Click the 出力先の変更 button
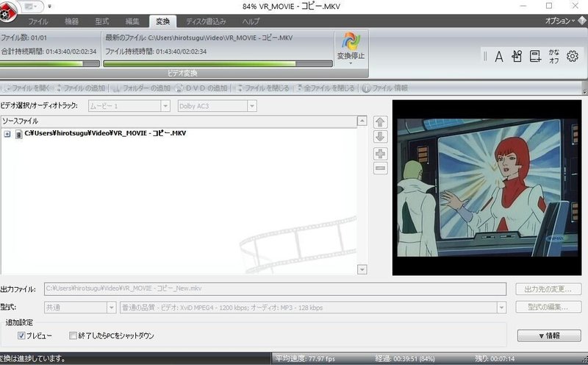The height and width of the screenshot is (365, 588). 548,289
